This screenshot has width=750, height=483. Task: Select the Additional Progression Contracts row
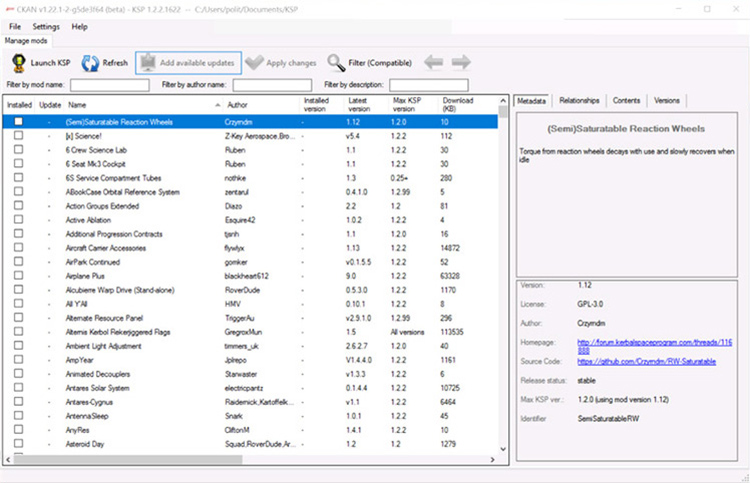(250, 234)
